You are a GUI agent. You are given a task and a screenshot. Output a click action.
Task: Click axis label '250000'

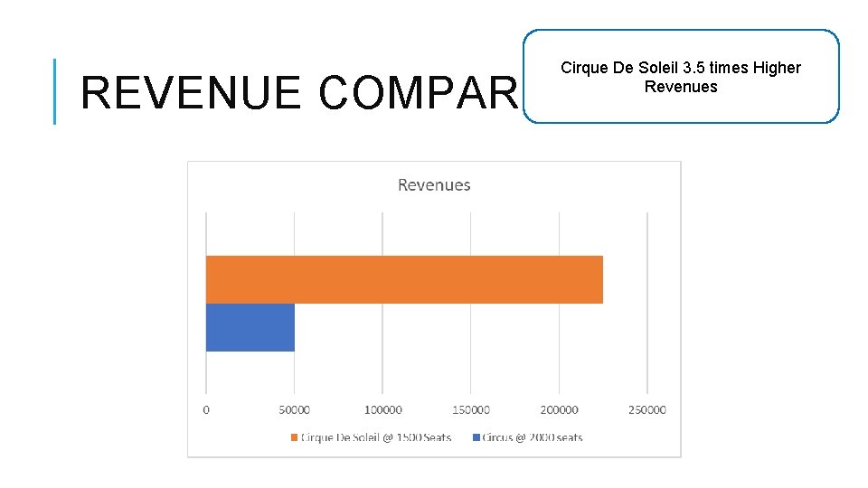click(647, 410)
